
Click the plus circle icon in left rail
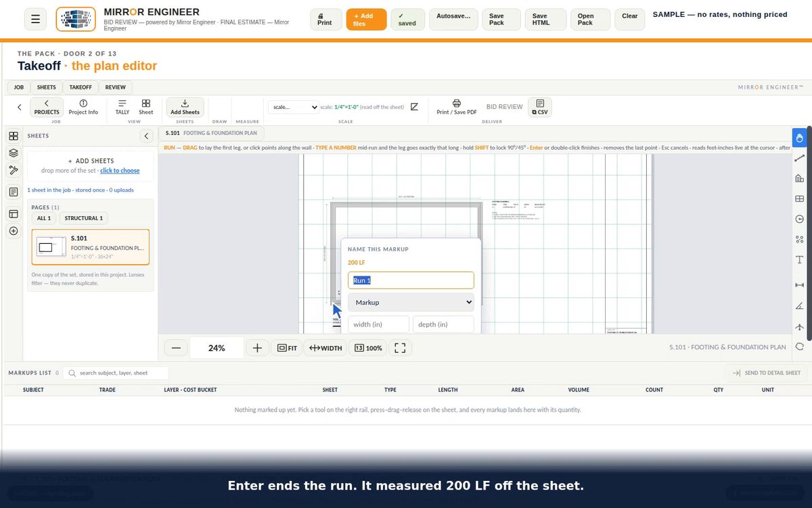(14, 231)
